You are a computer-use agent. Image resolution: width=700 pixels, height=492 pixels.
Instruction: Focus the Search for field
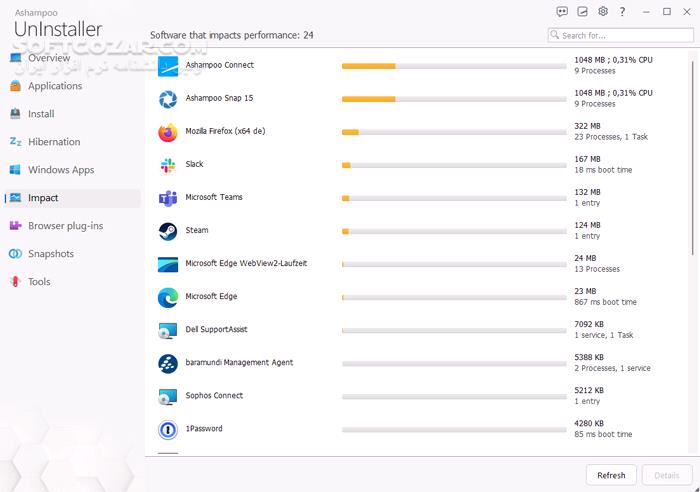click(621, 35)
